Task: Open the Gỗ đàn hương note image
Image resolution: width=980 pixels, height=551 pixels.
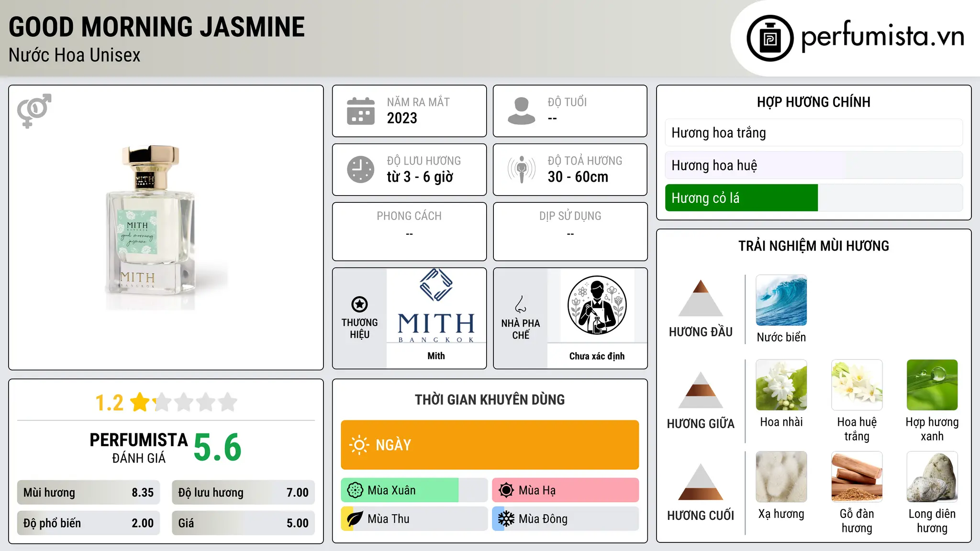Action: 857,477
